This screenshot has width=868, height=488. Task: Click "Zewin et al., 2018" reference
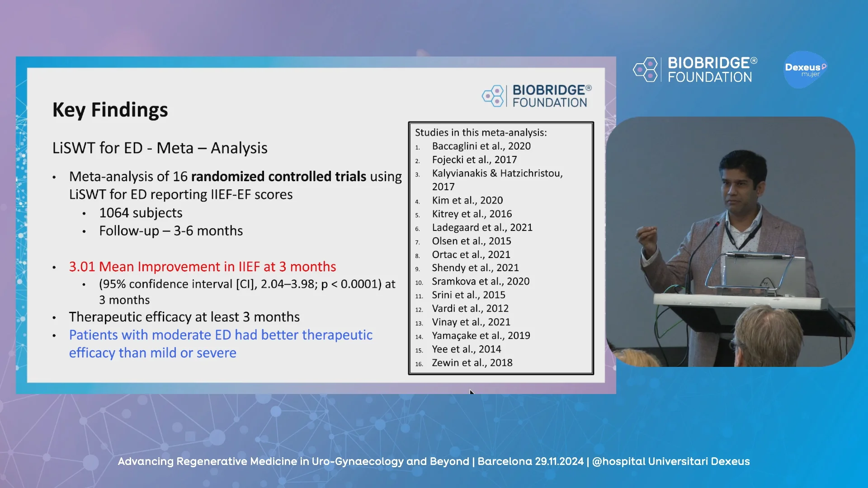(472, 362)
